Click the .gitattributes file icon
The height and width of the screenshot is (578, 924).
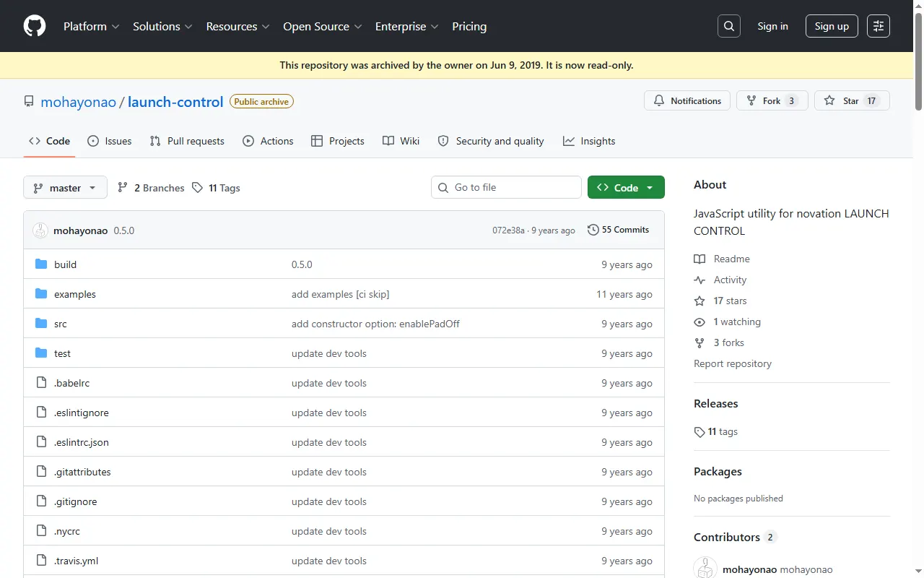pyautogui.click(x=41, y=472)
